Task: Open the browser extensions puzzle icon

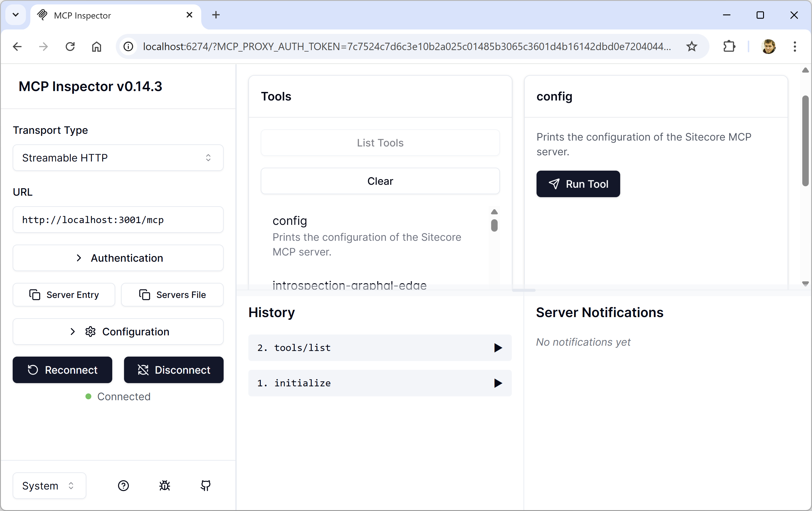Action: coord(729,47)
